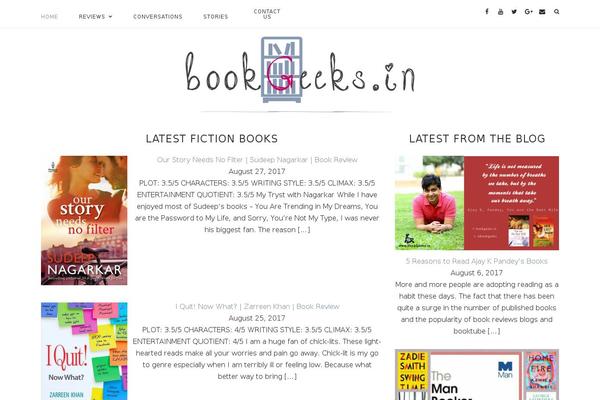The height and width of the screenshot is (400, 600).
Task: Go to the Home menu item
Action: click(49, 17)
